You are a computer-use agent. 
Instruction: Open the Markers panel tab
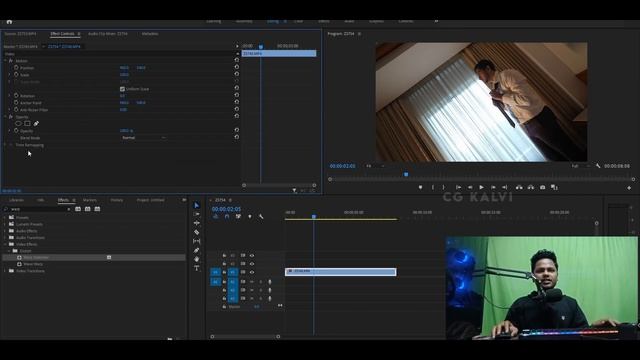tap(90, 200)
